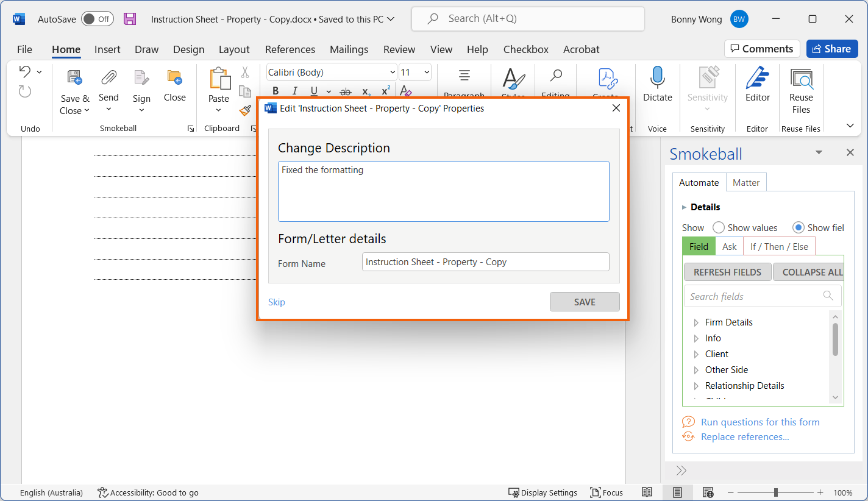Click Run questions for this form icon
The width and height of the screenshot is (868, 501).
pyautogui.click(x=688, y=422)
